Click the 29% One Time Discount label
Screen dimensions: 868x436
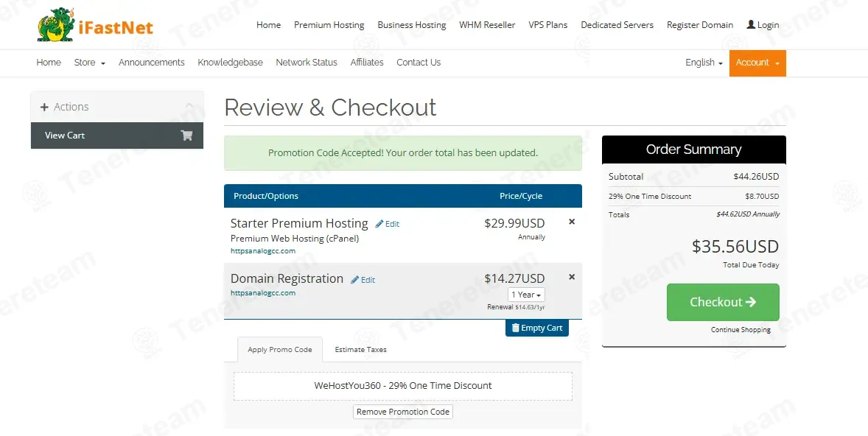point(650,197)
